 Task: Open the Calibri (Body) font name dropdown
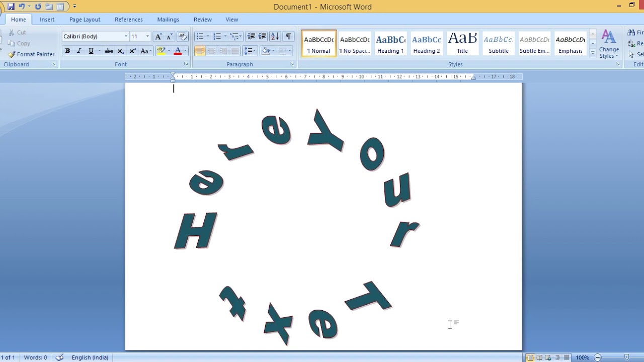tap(126, 36)
